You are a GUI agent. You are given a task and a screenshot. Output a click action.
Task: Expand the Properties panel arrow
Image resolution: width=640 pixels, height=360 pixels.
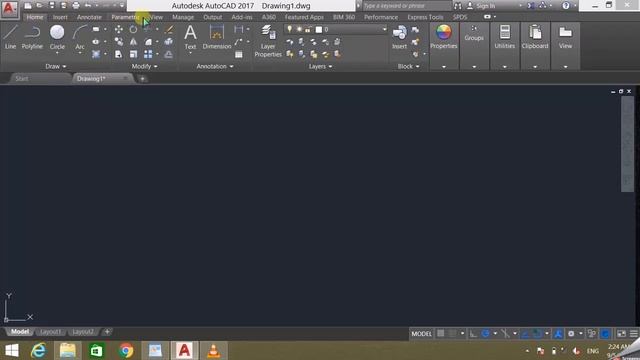[444, 67]
